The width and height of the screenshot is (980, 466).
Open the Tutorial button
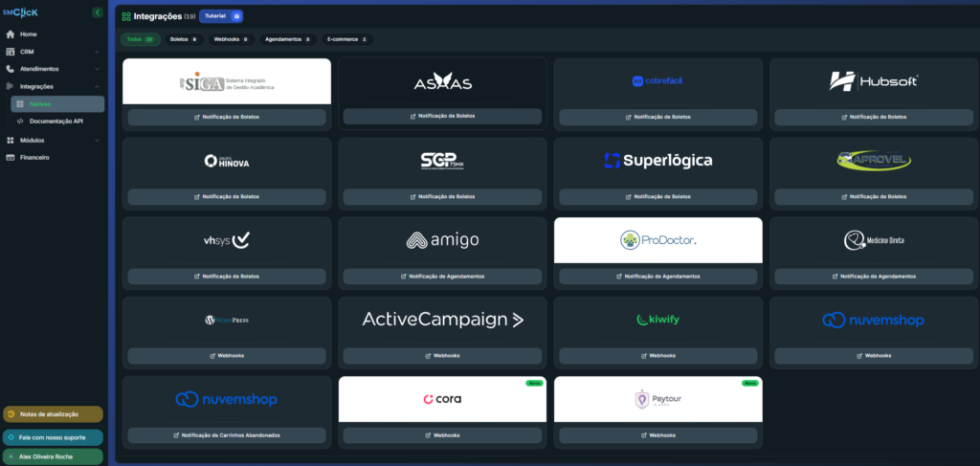tap(221, 16)
